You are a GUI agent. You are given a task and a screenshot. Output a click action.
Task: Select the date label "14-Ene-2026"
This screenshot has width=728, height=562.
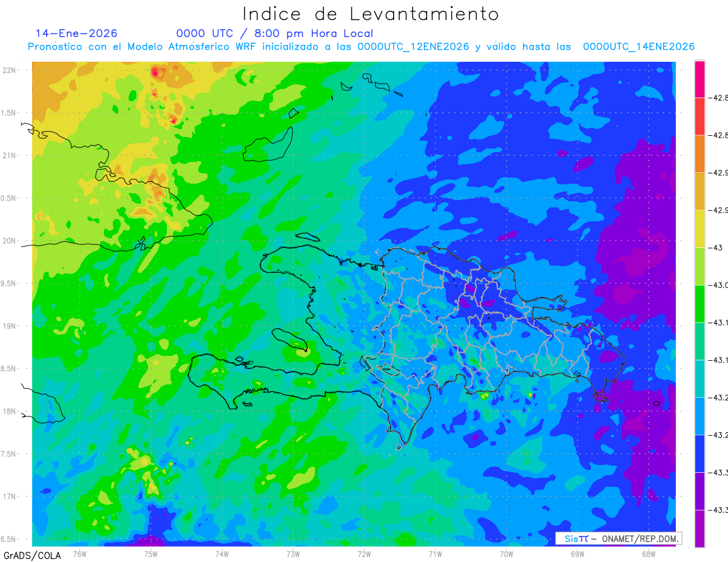(76, 34)
